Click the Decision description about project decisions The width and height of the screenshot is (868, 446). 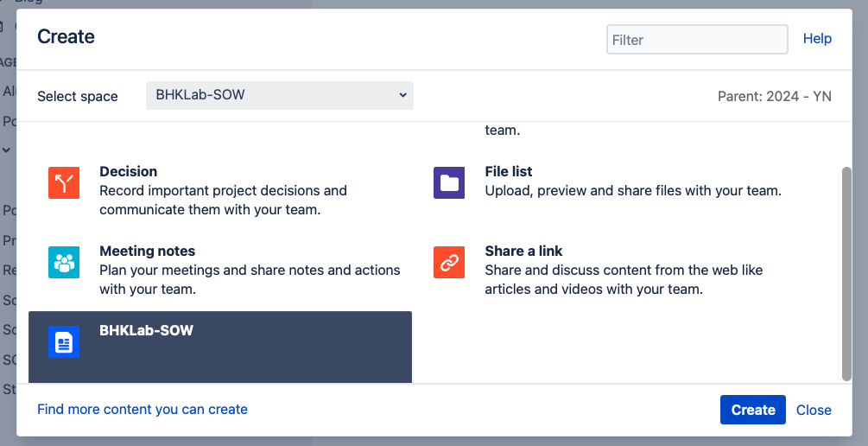tap(223, 200)
